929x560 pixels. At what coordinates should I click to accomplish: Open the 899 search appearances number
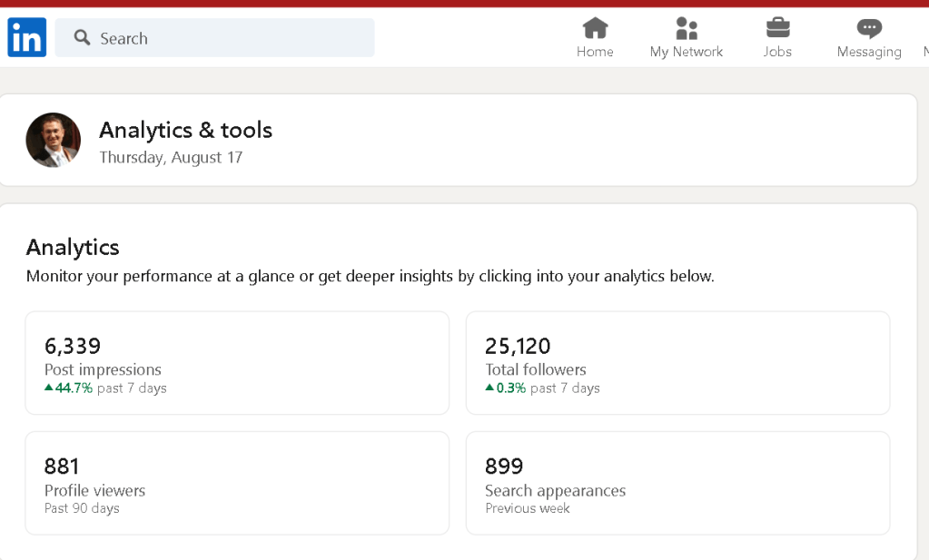(504, 467)
